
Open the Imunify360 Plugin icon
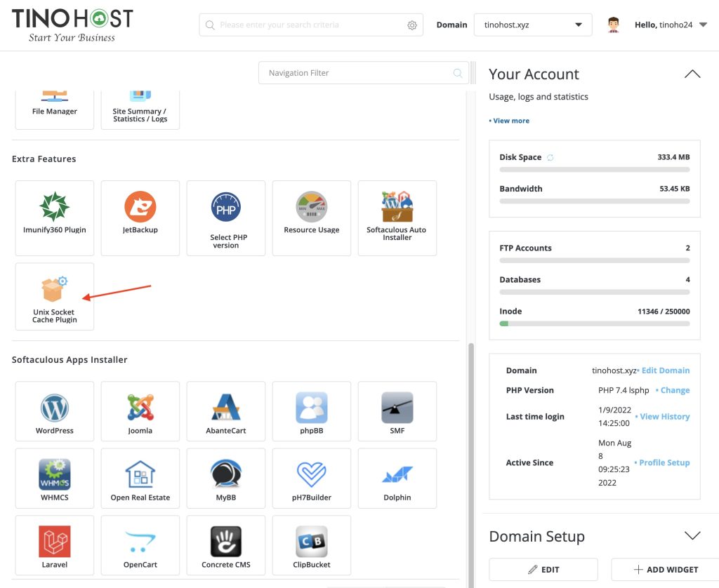pos(55,218)
